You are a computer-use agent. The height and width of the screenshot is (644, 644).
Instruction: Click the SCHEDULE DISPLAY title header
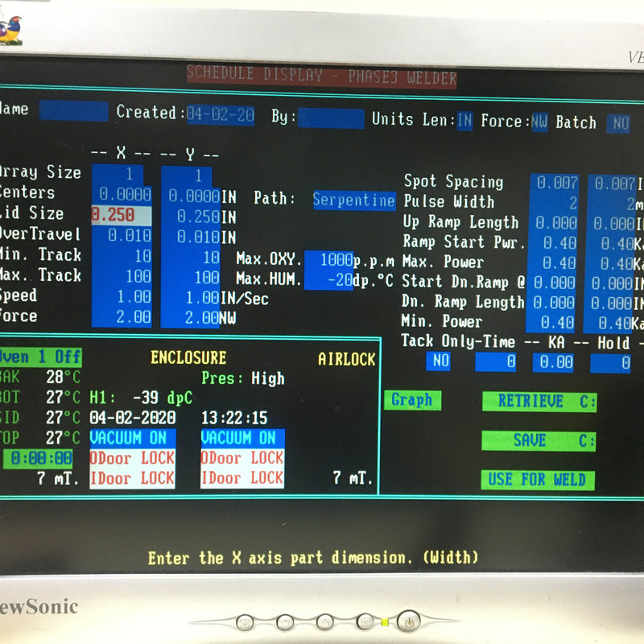[321, 76]
